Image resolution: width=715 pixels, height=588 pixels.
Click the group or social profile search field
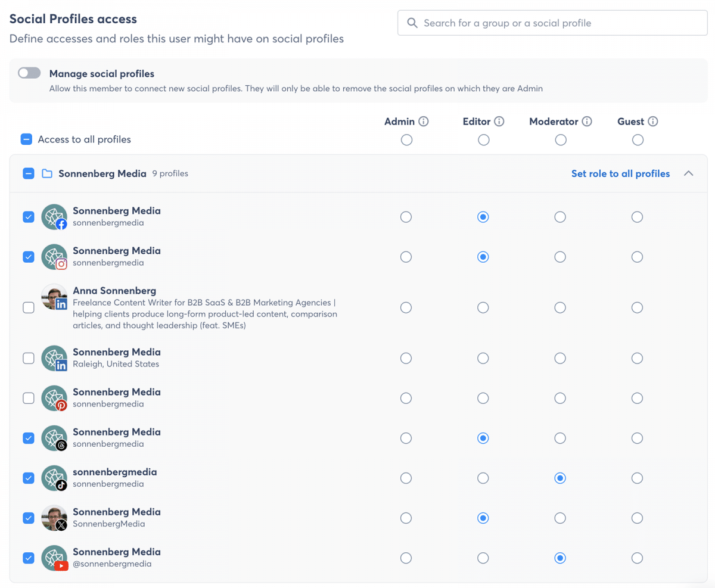click(x=552, y=23)
